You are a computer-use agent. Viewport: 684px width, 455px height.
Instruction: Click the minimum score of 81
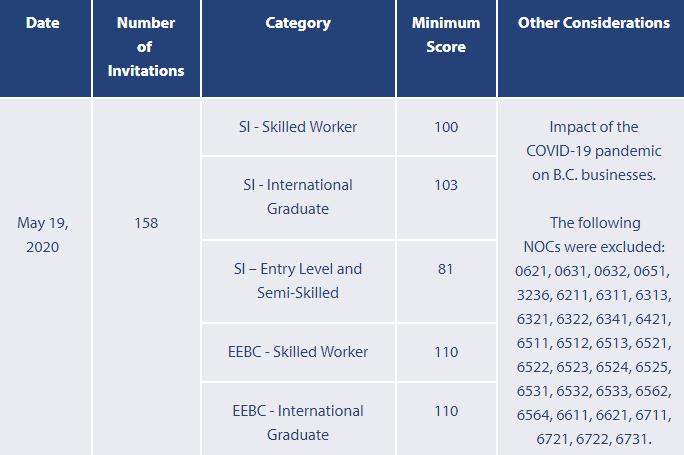coord(446,269)
